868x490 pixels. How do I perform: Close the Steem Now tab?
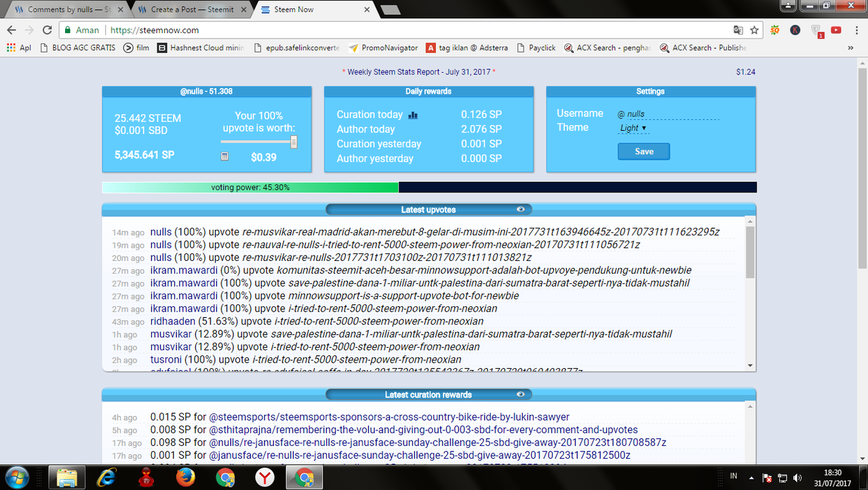pyautogui.click(x=367, y=9)
